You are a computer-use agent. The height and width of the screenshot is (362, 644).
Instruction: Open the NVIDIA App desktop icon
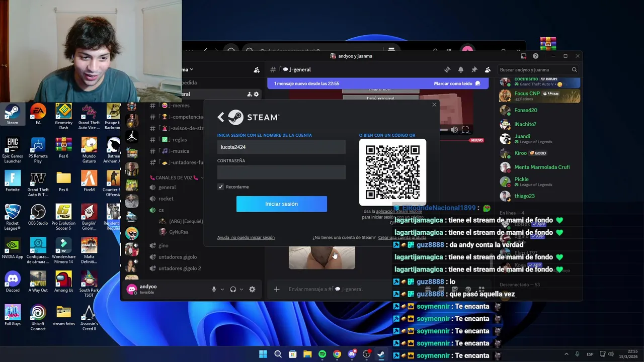(x=13, y=249)
